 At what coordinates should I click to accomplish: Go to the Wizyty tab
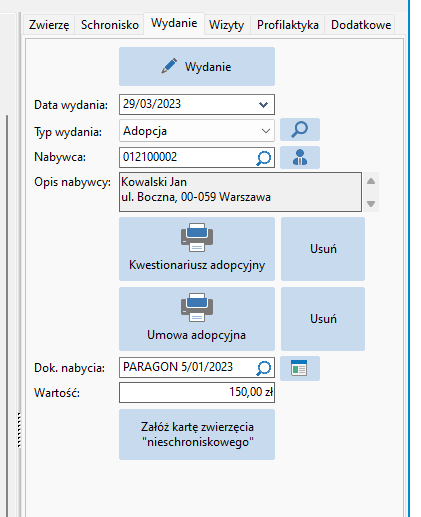(227, 25)
